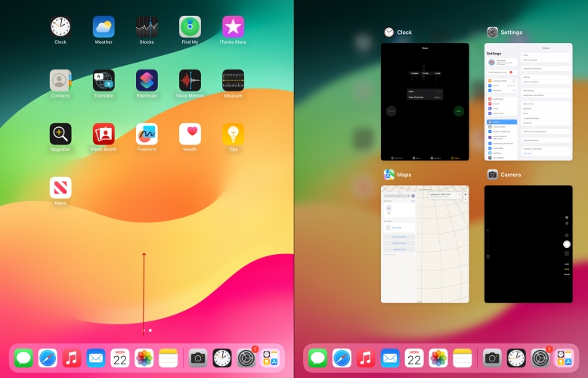Open the Health app
Image resolution: width=588 pixels, height=378 pixels.
click(x=190, y=134)
